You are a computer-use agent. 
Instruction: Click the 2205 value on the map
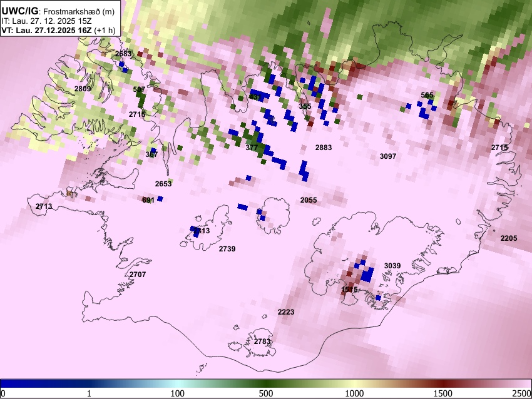(x=509, y=238)
